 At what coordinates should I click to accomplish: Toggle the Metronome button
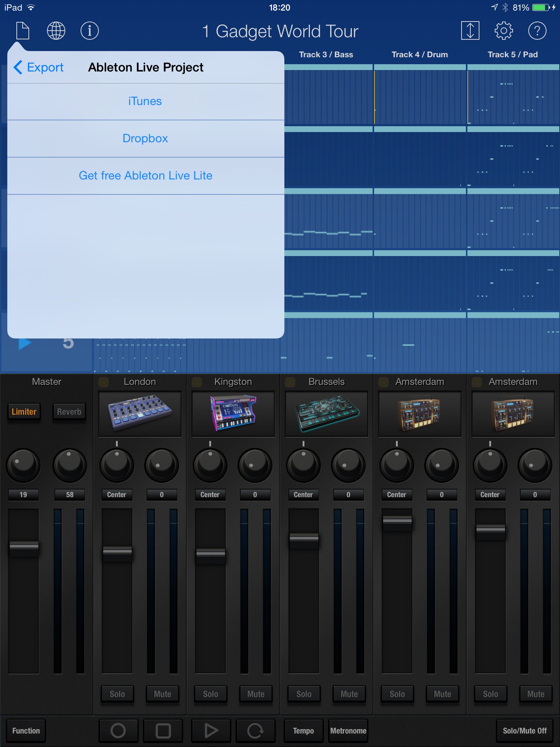(x=348, y=731)
